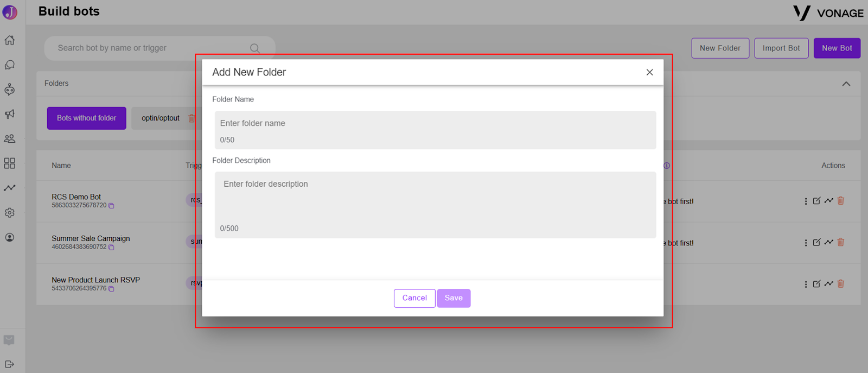Open the megaphone campaigns sidebar icon
868x373 pixels.
coord(10,114)
